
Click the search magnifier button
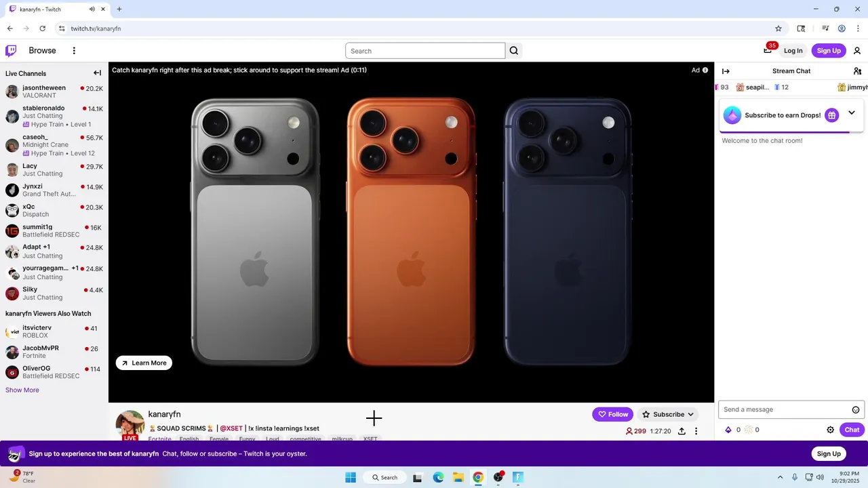click(514, 51)
